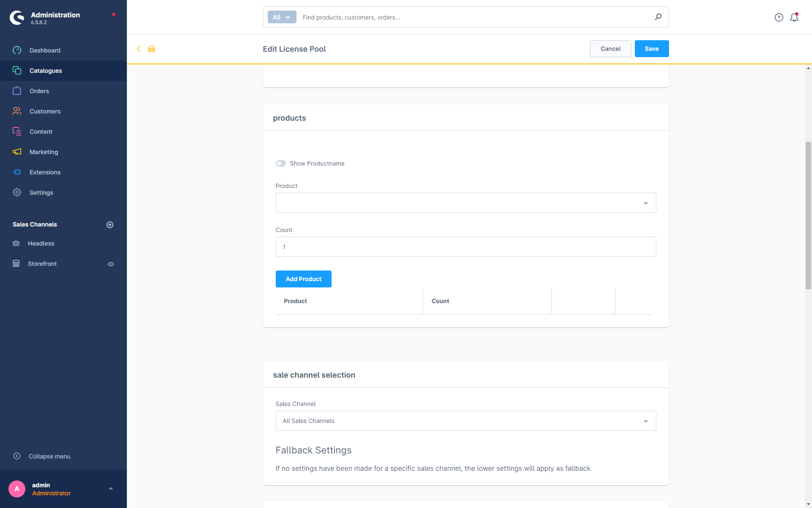
Task: Open the All Sales Channels dropdown
Action: (466, 421)
